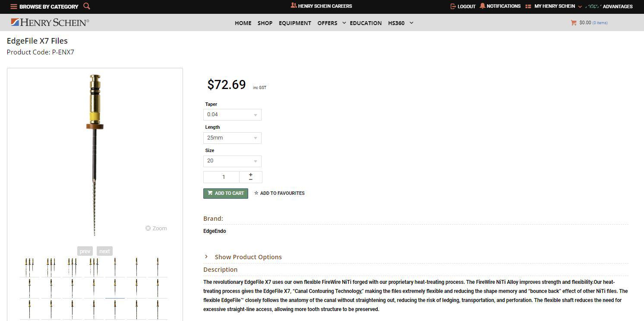Show the next image with next
644x321 pixels.
tap(104, 251)
